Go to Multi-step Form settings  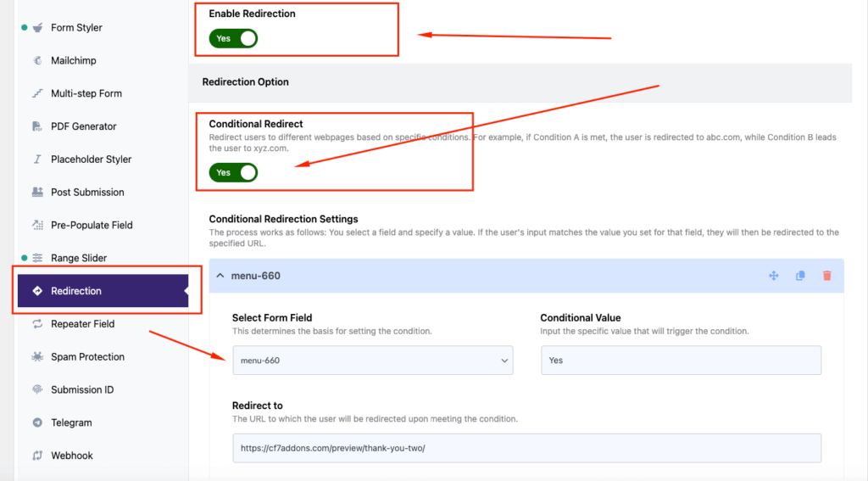pyautogui.click(x=86, y=93)
